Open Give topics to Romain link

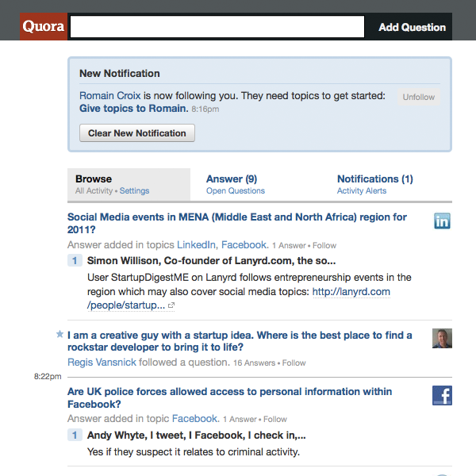tap(133, 109)
